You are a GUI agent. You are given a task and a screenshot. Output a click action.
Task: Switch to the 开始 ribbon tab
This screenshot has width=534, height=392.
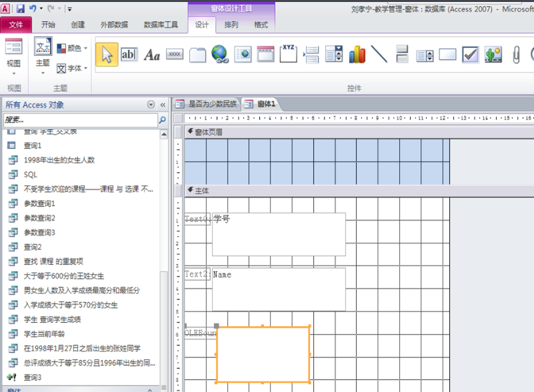48,25
